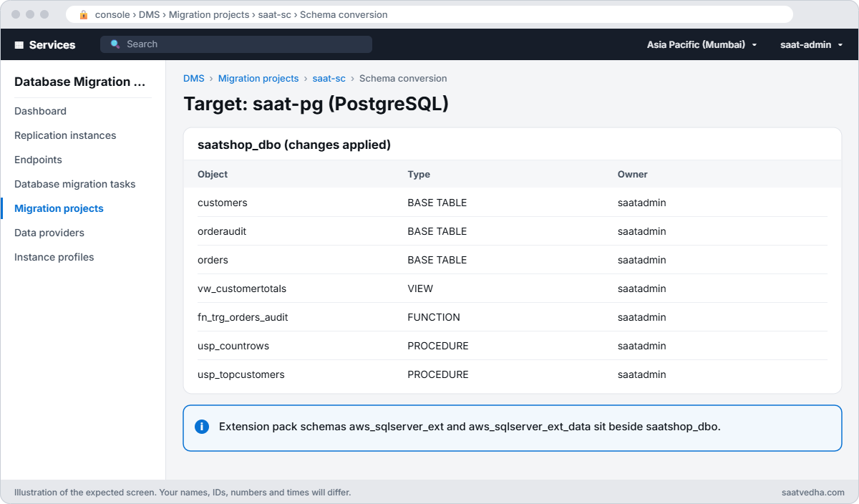This screenshot has width=859, height=504.
Task: Select the fn_trg_orders_audit object
Action: [243, 317]
